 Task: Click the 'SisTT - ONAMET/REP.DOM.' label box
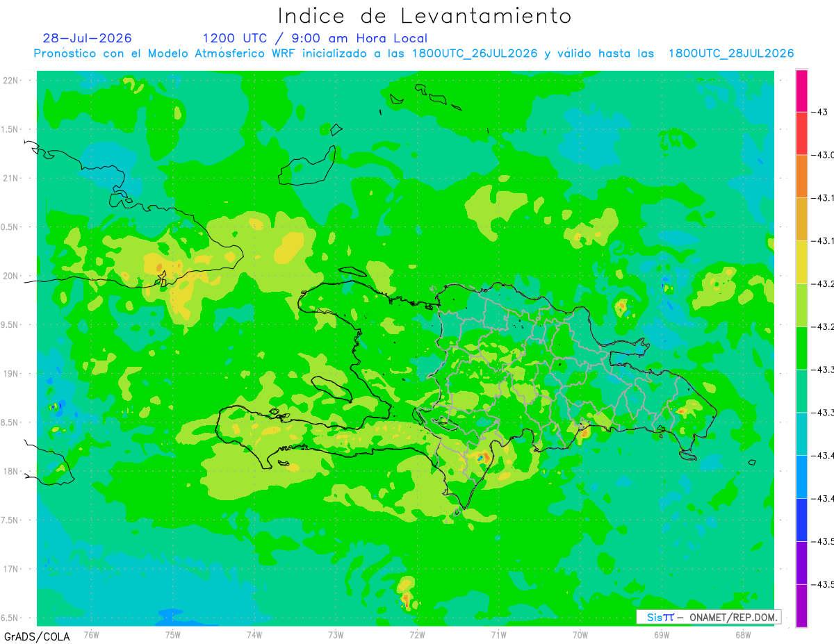tap(709, 617)
